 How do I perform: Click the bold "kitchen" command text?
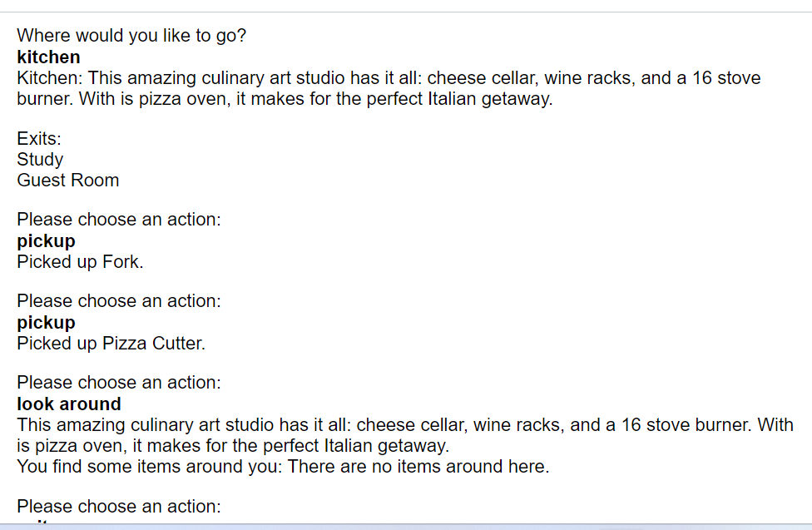point(48,57)
